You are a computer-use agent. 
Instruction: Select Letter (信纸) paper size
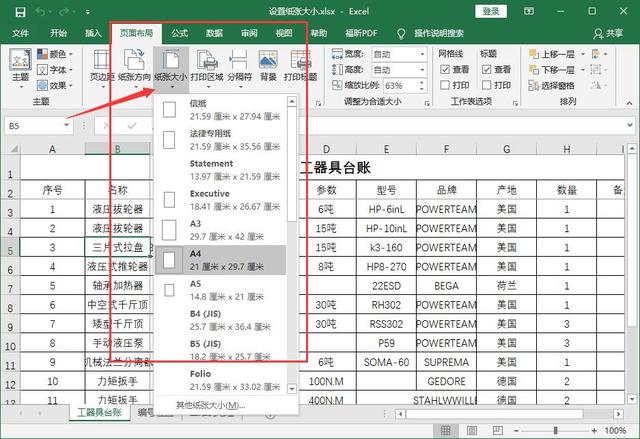221,110
